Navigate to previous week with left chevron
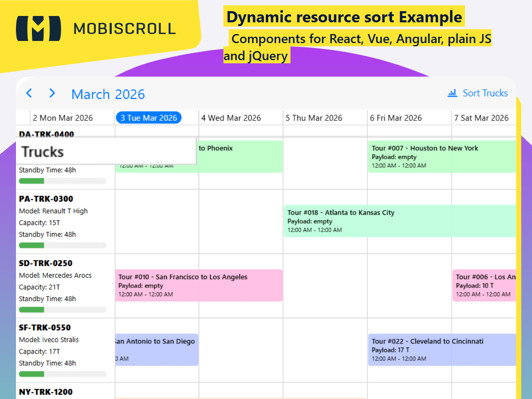The width and height of the screenshot is (532, 399). pos(29,93)
